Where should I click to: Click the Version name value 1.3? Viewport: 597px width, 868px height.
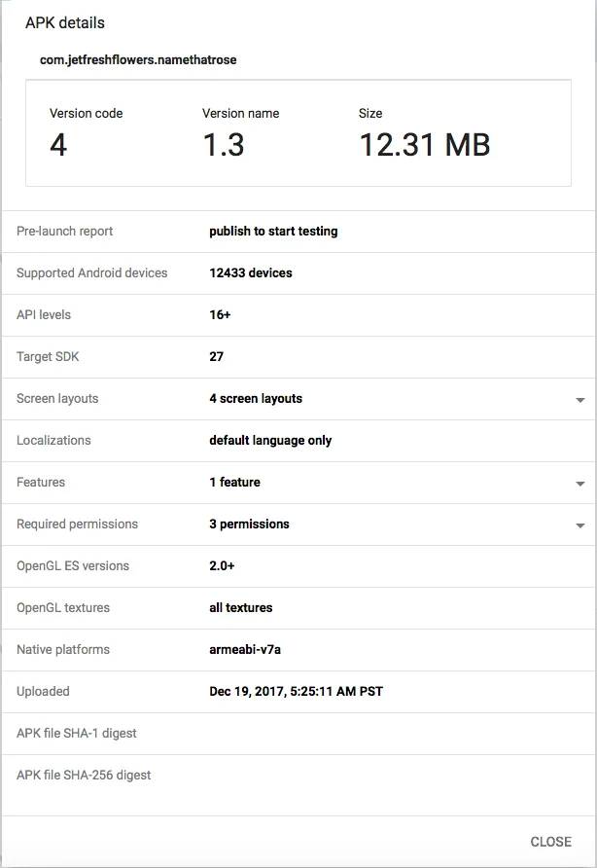coord(223,145)
